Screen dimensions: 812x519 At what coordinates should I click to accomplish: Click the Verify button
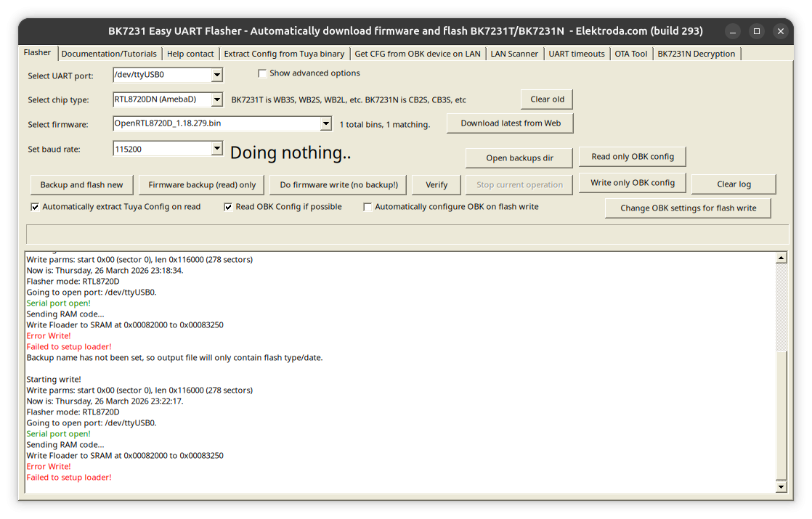[437, 184]
